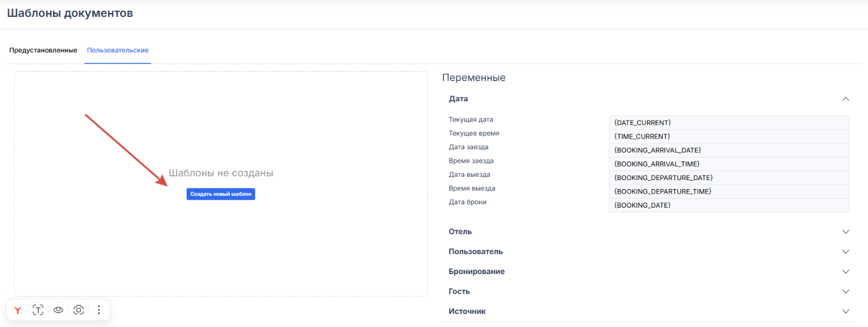This screenshot has height=327, width=868.
Task: Expand the Гость variables section
Action: (845, 292)
